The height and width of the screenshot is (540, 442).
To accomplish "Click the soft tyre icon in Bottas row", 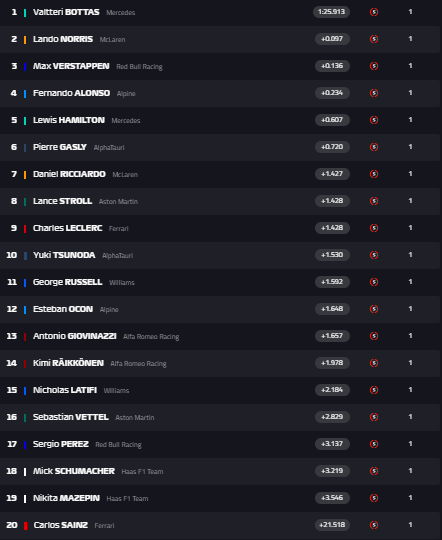I will click(374, 12).
